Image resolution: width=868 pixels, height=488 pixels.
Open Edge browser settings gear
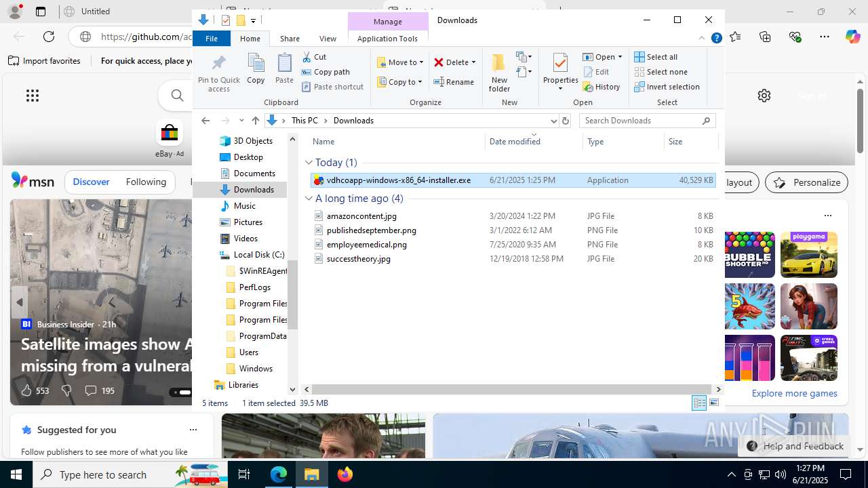764,96
